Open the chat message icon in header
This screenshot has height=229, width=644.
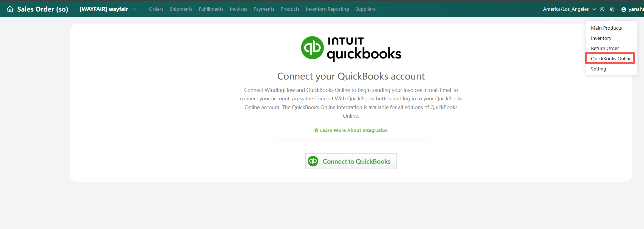click(x=602, y=9)
